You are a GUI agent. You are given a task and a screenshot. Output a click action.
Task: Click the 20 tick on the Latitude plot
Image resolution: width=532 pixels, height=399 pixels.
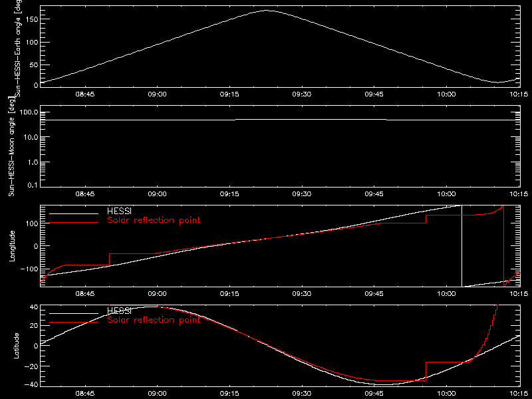(x=34, y=325)
